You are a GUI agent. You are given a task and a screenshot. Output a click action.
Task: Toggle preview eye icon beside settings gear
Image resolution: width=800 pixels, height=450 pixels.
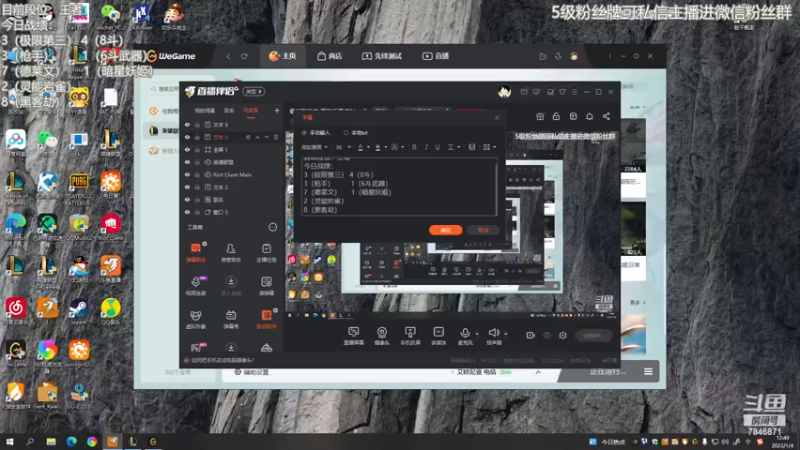[547, 335]
